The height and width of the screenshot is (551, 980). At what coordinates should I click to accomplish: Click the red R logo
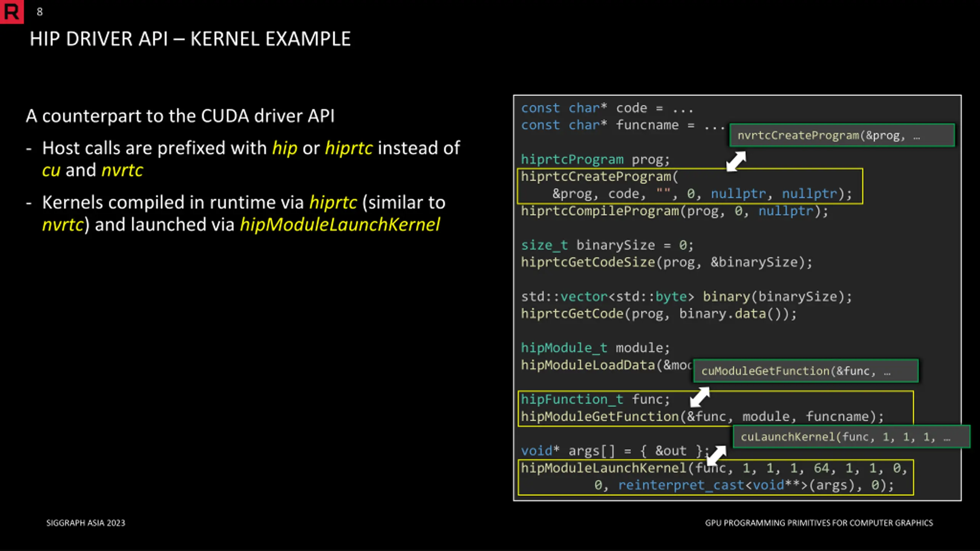[11, 11]
